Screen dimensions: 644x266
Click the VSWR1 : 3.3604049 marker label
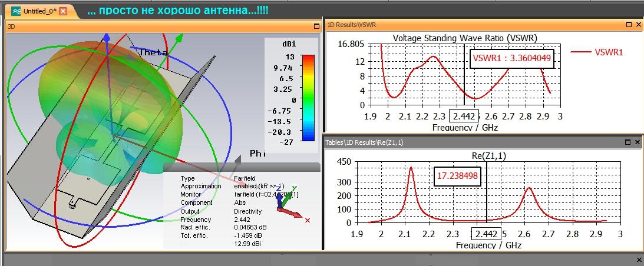click(511, 58)
